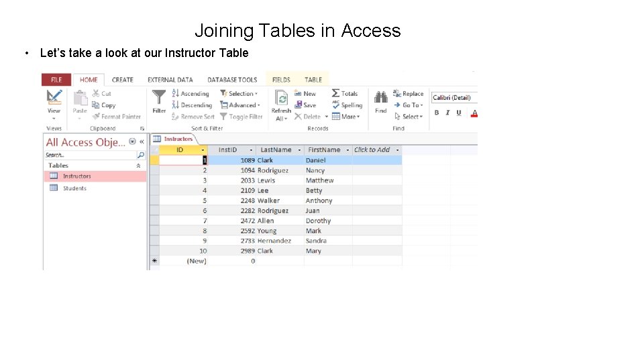The width and height of the screenshot is (644, 362).
Task: Click the search magnifier in navigation pane
Action: (141, 155)
